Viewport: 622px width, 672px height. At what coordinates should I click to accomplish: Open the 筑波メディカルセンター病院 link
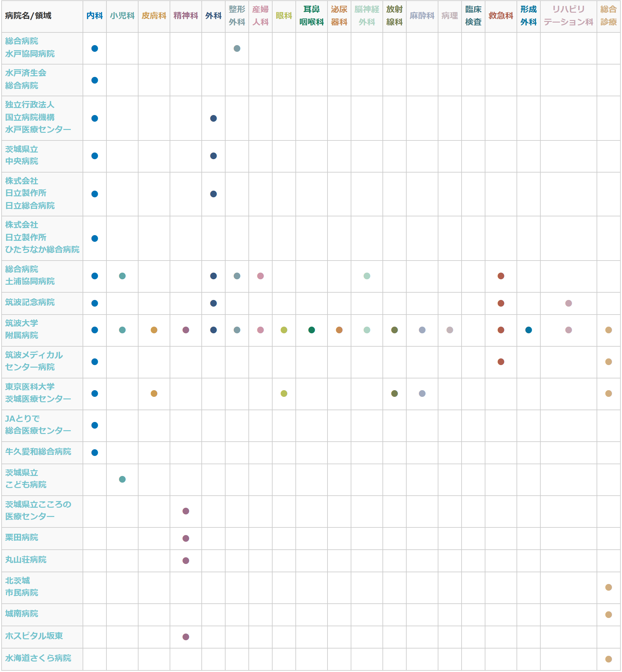click(34, 361)
